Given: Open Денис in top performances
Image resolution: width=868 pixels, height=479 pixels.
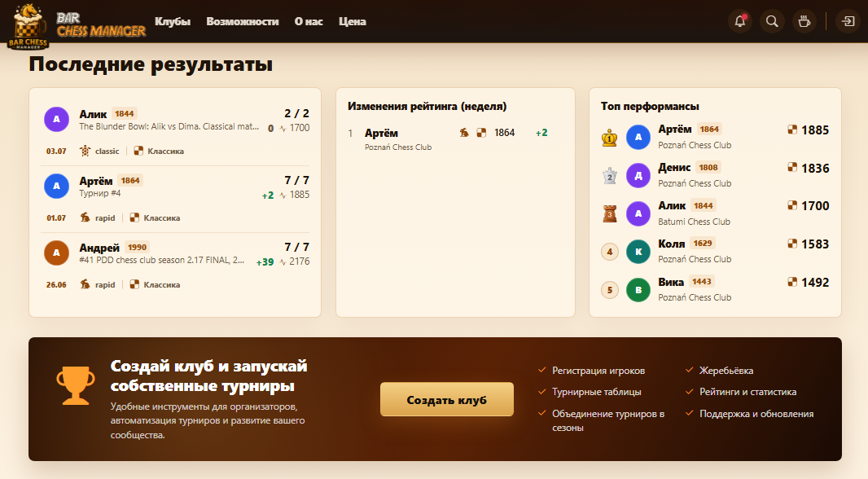Looking at the screenshot, I should pyautogui.click(x=674, y=167).
